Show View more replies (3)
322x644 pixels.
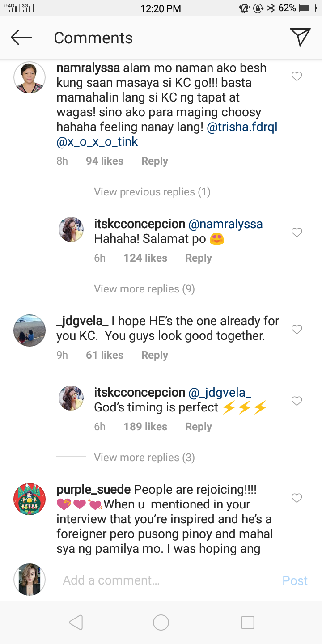[x=144, y=458]
